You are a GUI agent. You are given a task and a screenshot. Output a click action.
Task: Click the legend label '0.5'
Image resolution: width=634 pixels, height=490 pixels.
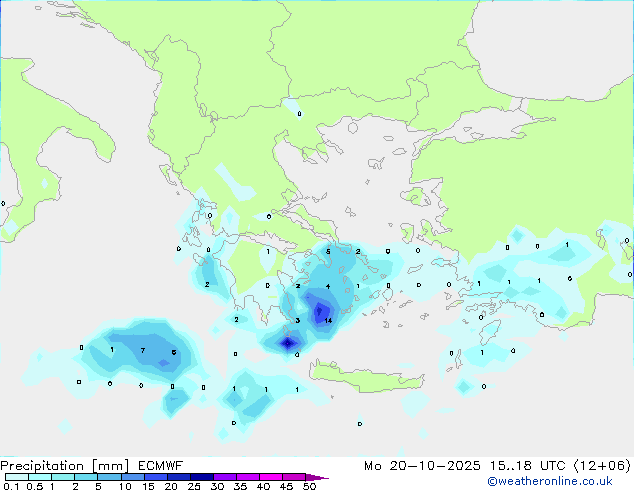click(x=34, y=486)
